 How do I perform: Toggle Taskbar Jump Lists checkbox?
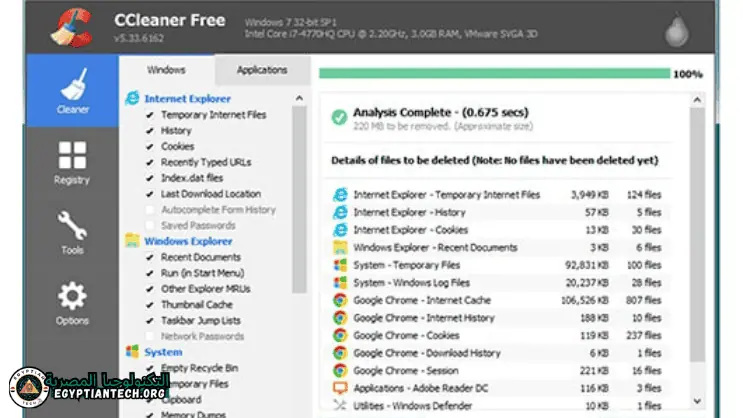point(150,321)
